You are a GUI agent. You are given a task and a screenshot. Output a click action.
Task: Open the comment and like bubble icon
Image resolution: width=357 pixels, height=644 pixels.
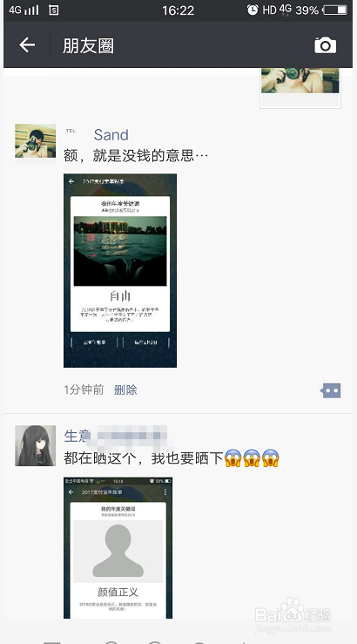(x=331, y=390)
